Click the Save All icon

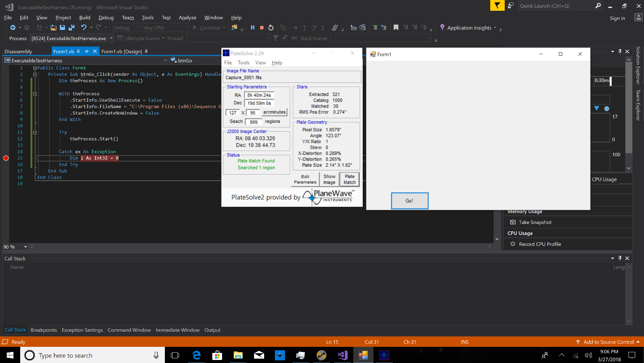click(x=71, y=28)
